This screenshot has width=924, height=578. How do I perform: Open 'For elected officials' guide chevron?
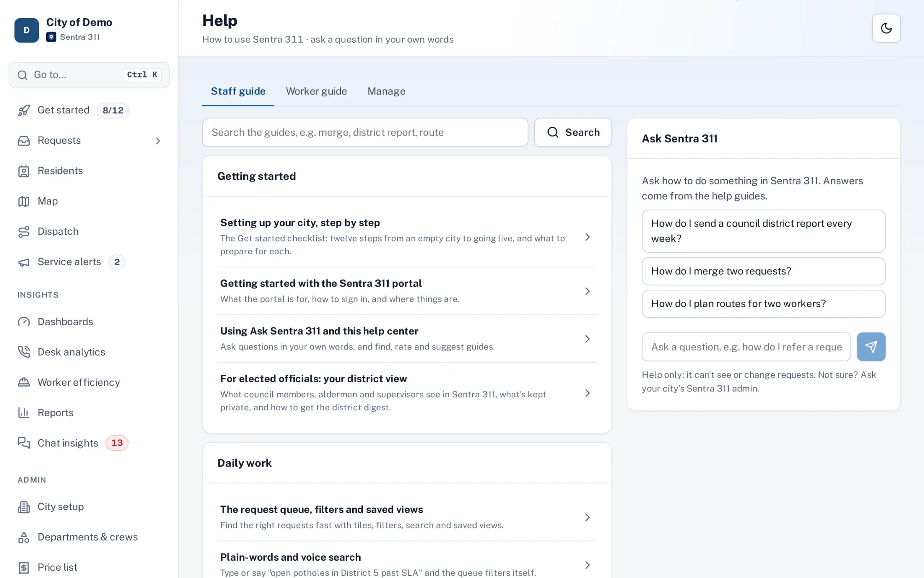tap(587, 393)
